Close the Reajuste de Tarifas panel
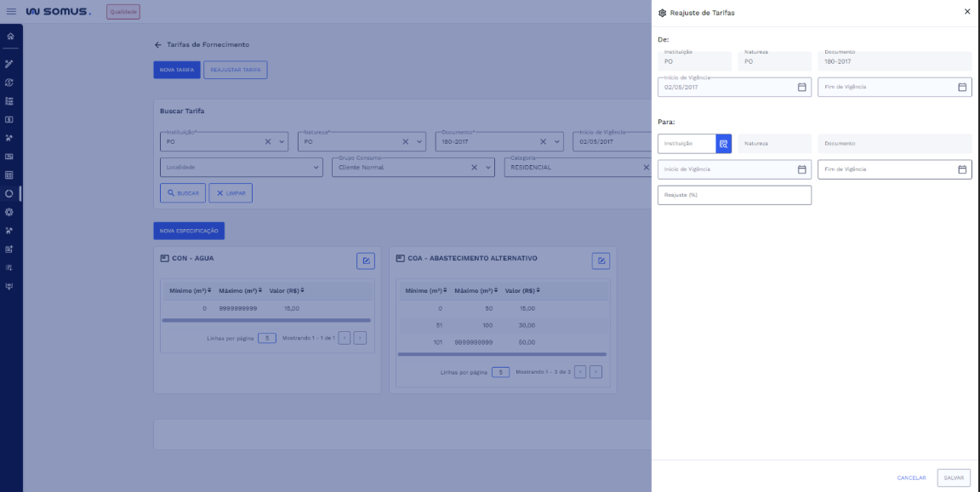 [966, 12]
